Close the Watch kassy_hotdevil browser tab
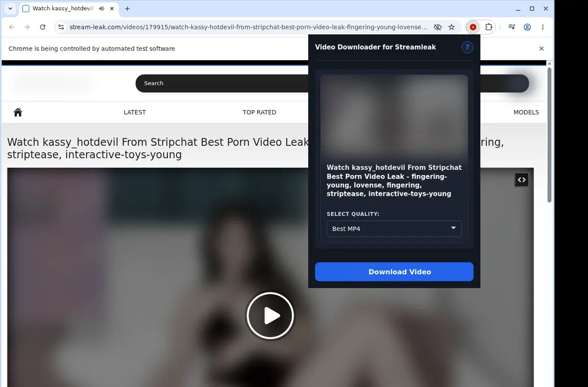 point(113,8)
